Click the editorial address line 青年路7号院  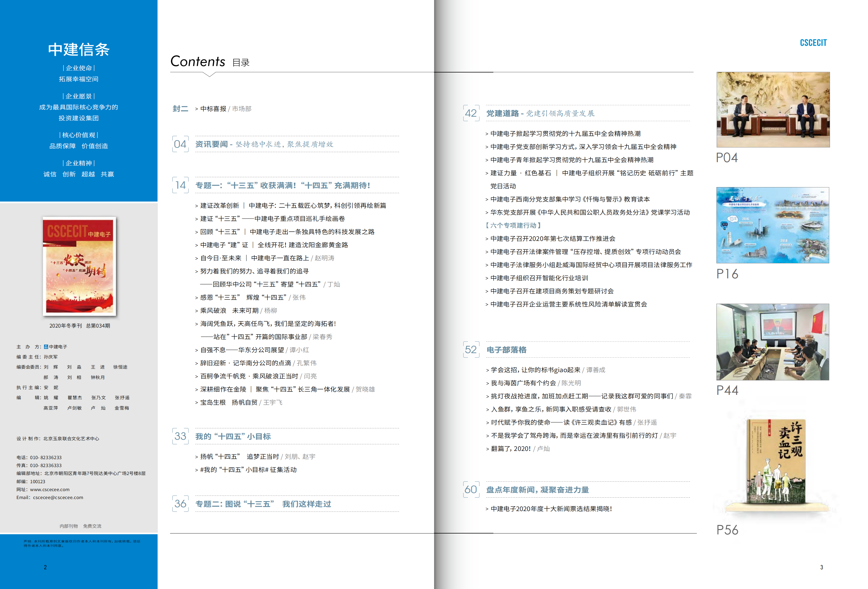(81, 473)
